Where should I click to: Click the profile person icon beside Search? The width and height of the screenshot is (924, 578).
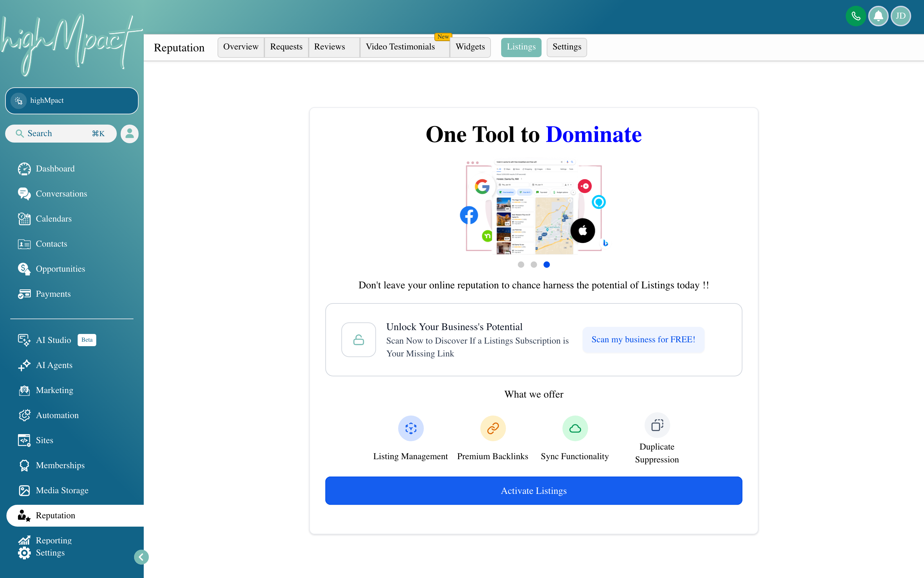point(129,133)
